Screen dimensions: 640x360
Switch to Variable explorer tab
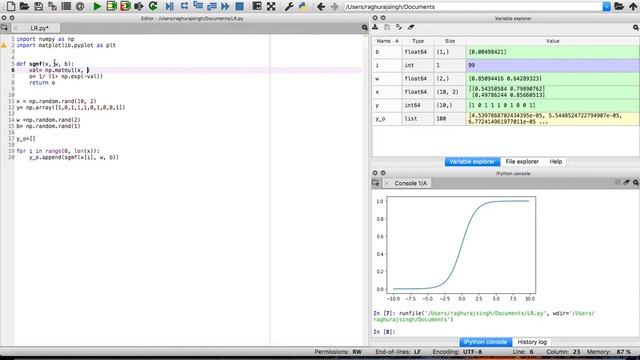pyautogui.click(x=472, y=162)
